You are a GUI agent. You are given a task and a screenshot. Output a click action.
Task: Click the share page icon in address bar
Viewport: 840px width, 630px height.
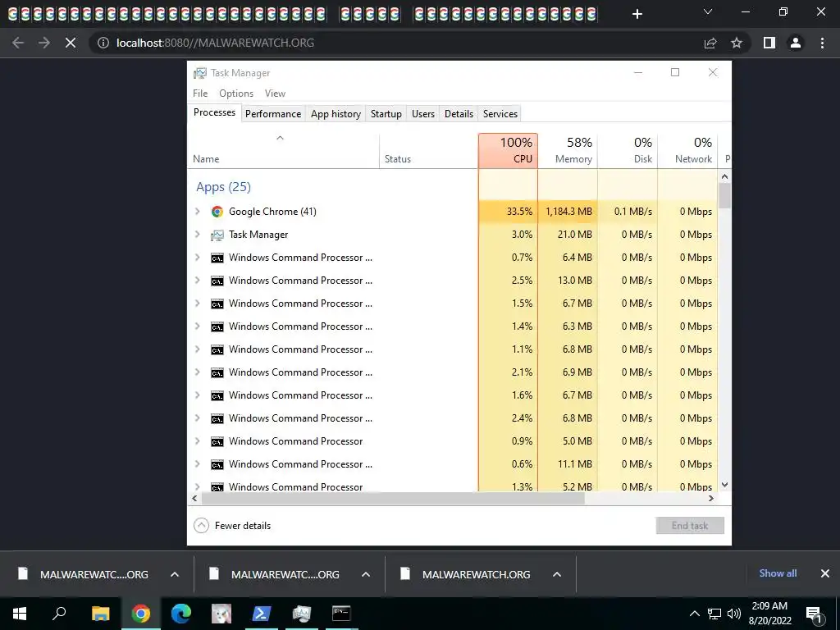click(710, 43)
